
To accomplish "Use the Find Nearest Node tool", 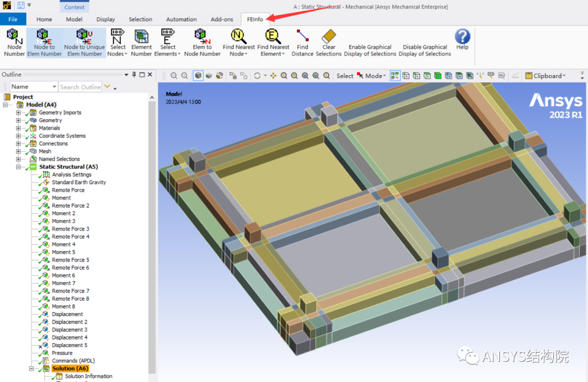I will [x=238, y=43].
